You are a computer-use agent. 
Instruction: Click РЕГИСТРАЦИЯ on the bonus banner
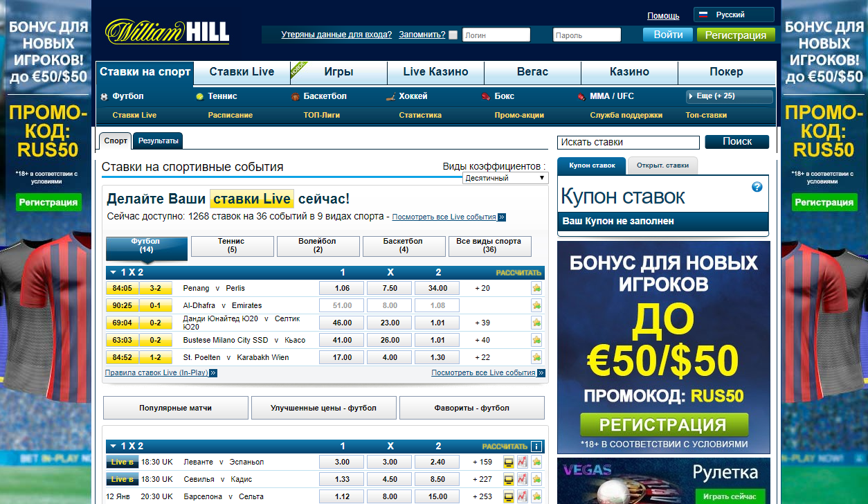[x=664, y=425]
